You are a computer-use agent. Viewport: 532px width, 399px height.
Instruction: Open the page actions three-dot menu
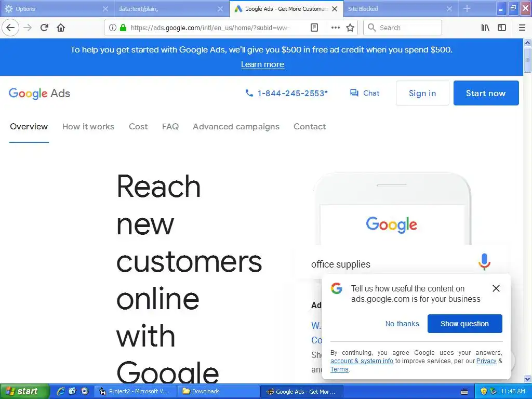[335, 28]
